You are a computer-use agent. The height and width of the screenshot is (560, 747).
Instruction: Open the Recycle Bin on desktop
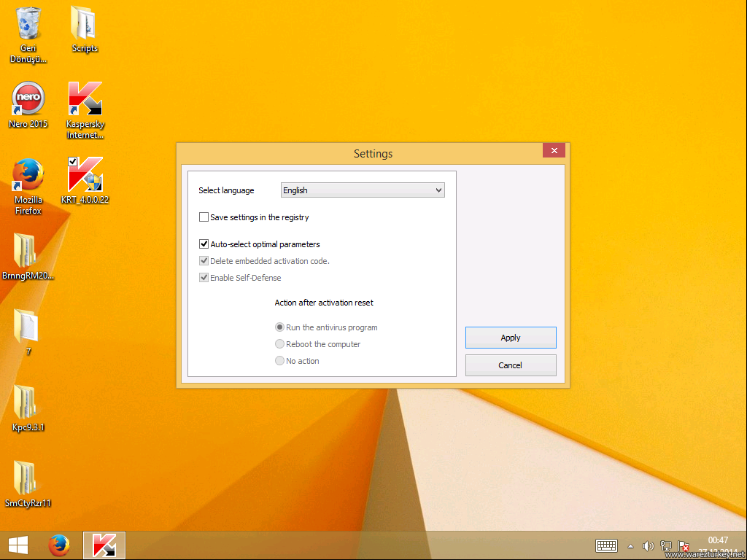28,25
